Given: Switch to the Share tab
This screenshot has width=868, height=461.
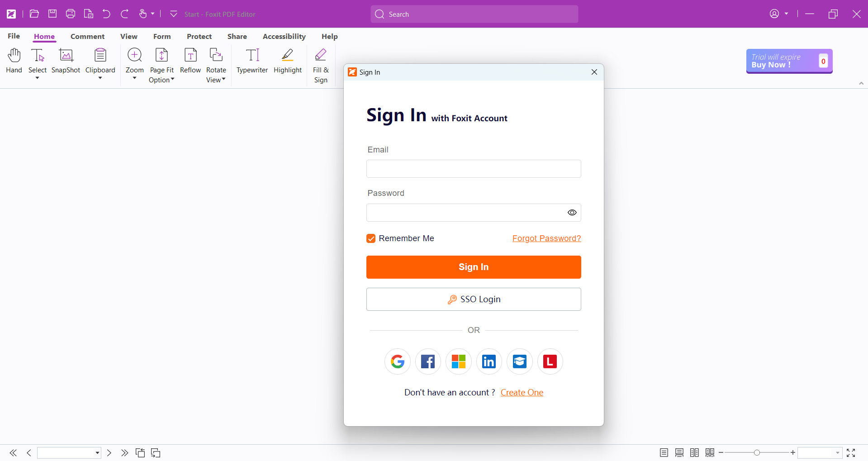Looking at the screenshot, I should click(237, 36).
